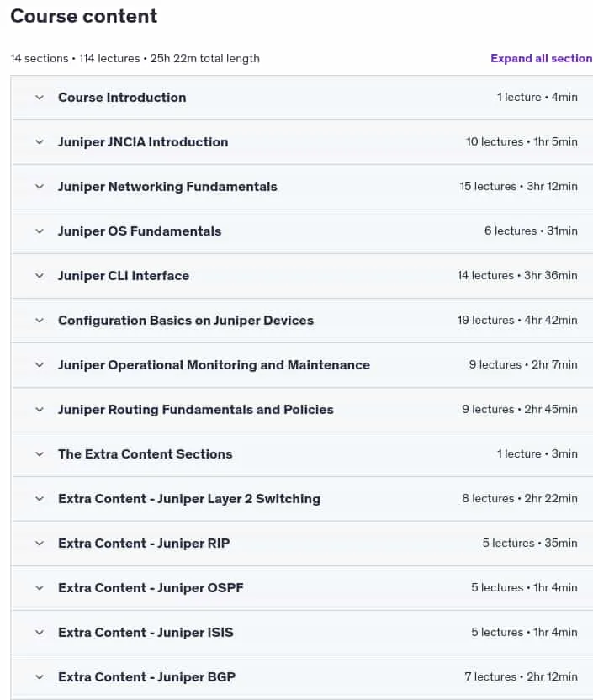Click chevron for Juniper Layer 2 Switching
This screenshot has height=700, width=593.
point(40,499)
